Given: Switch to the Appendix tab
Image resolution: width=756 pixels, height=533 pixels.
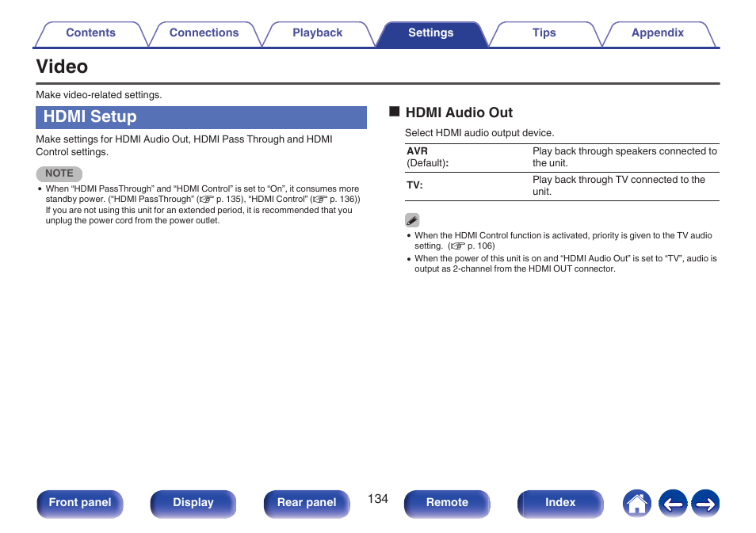Looking at the screenshot, I should (x=658, y=33).
